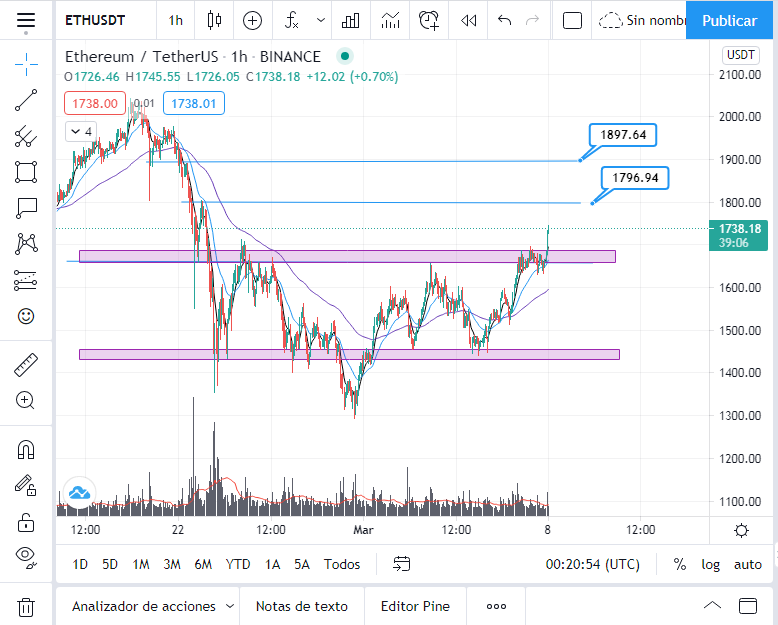
Task: Click the blue 1738.01 buy button
Action: 194,103
